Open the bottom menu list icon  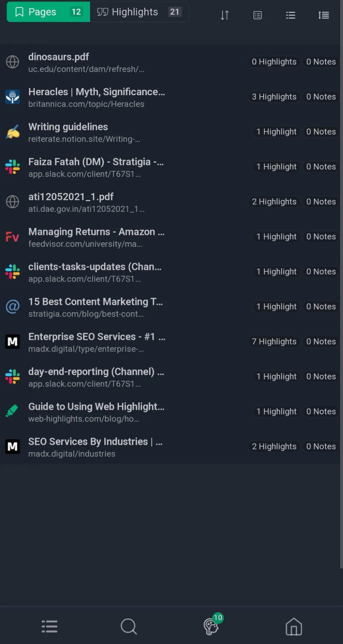[50, 627]
